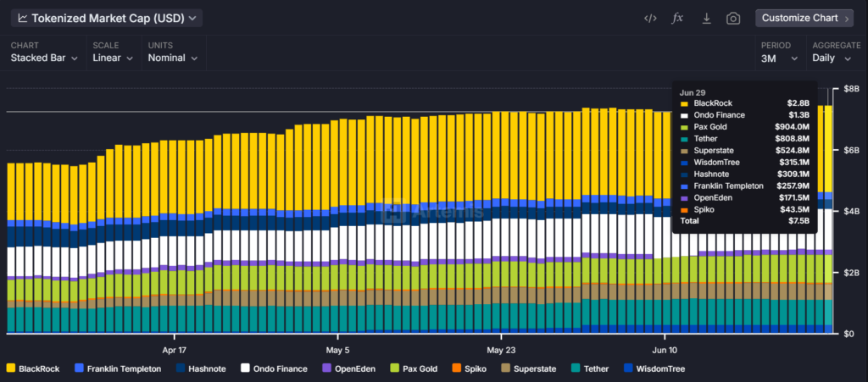
Task: Open Customize Chart panel
Action: 804,18
